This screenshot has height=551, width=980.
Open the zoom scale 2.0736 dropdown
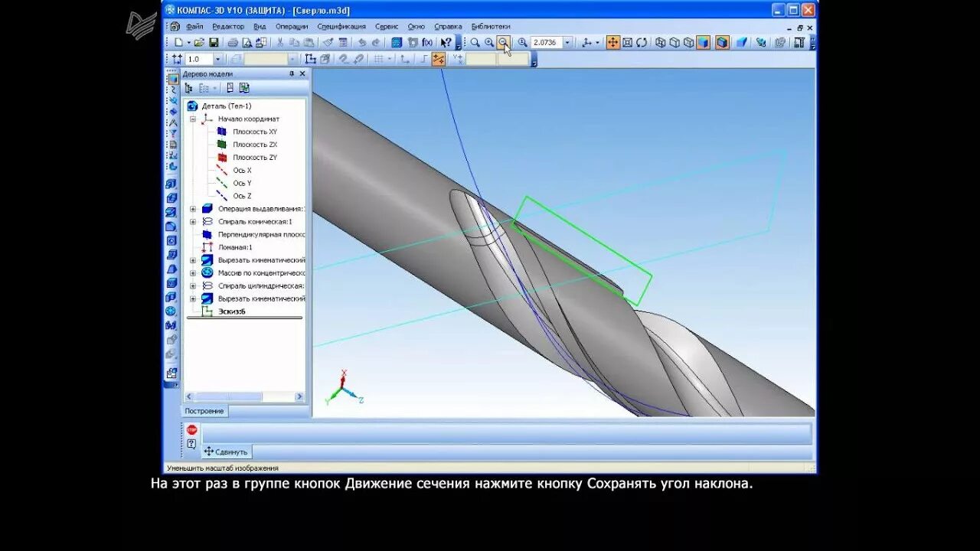pyautogui.click(x=567, y=43)
